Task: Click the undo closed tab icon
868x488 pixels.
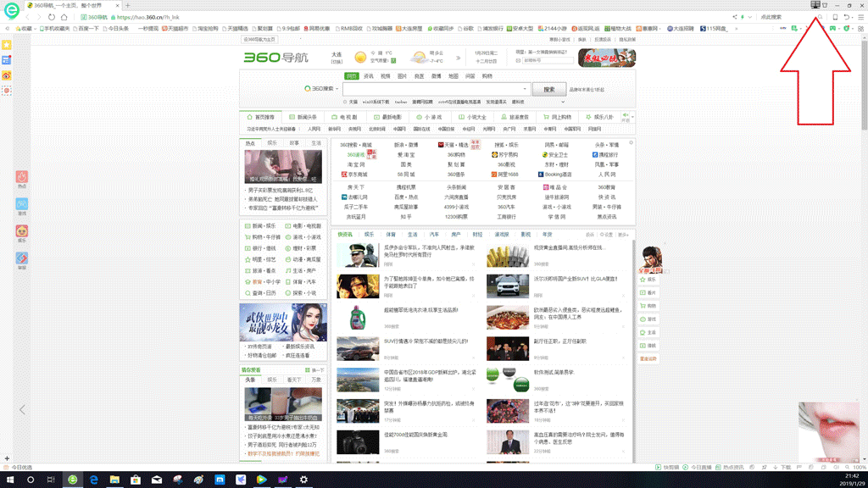Action: click(847, 17)
